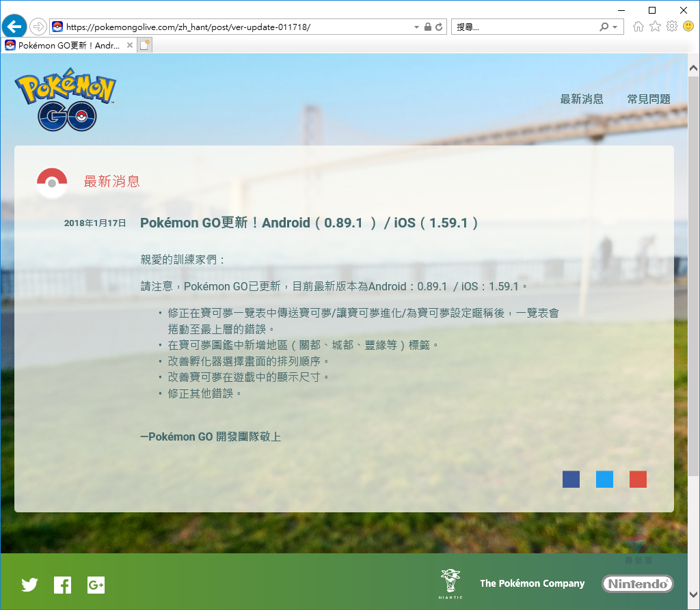Image resolution: width=700 pixels, height=610 pixels.
Task: Select the Pokémon GO更新 browser tab
Action: 69,45
